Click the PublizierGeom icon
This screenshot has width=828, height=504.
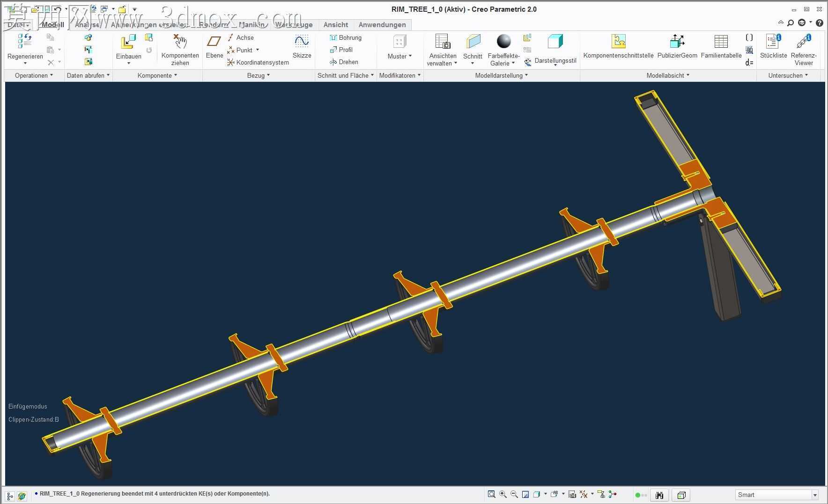click(677, 41)
